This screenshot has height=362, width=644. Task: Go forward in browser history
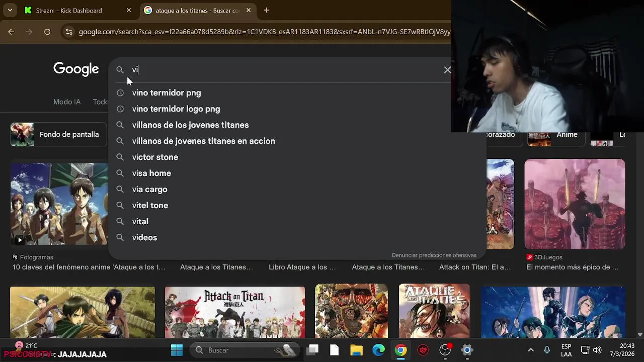[29, 32]
